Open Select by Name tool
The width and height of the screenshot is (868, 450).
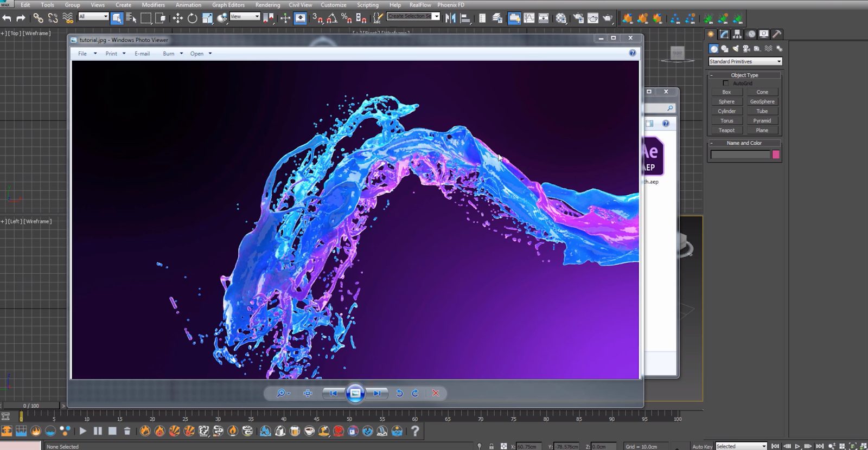point(131,18)
